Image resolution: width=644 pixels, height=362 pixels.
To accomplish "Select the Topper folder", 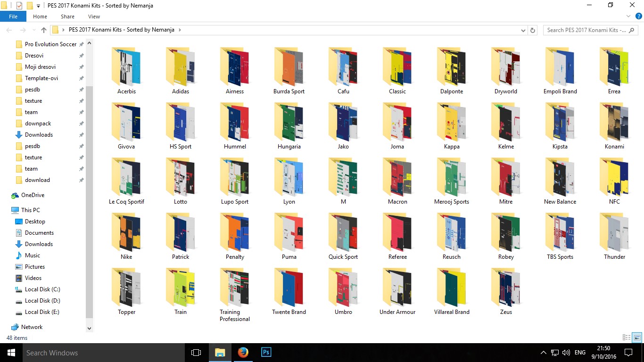I will (126, 291).
